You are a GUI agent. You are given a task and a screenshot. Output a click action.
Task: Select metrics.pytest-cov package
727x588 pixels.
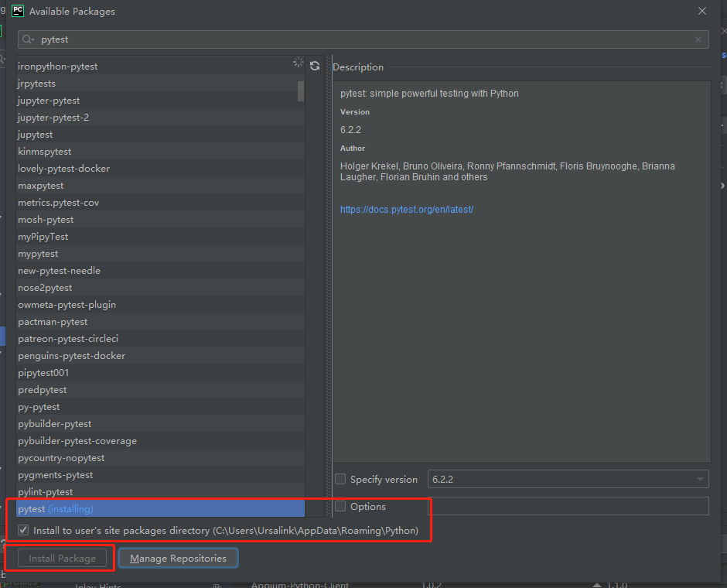tap(160, 203)
